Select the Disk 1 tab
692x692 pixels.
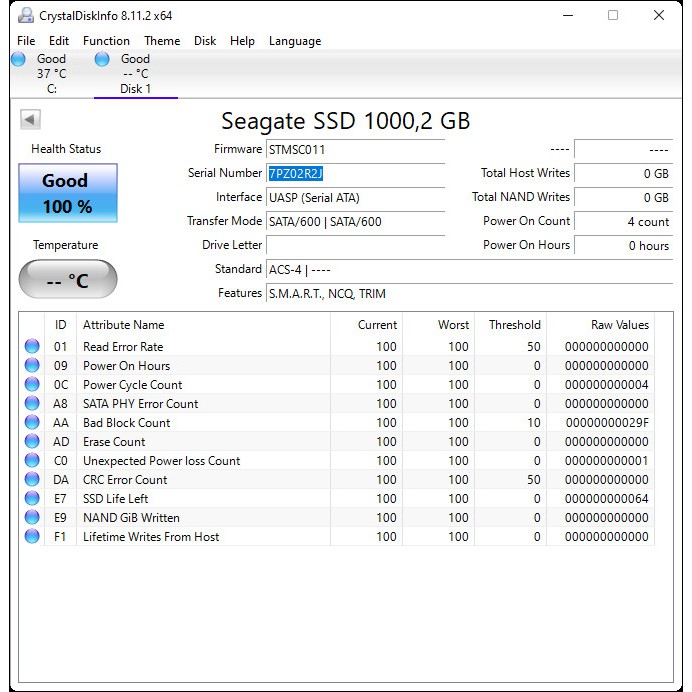tap(135, 74)
